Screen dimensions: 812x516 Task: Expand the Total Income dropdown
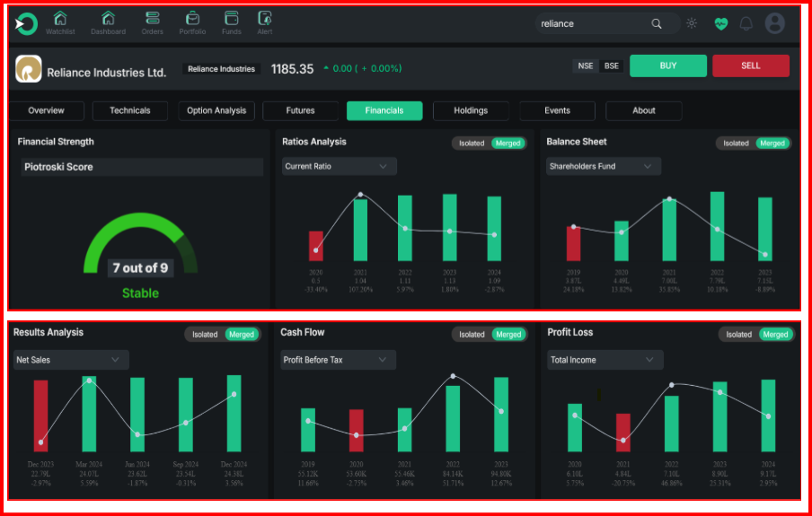pos(605,360)
